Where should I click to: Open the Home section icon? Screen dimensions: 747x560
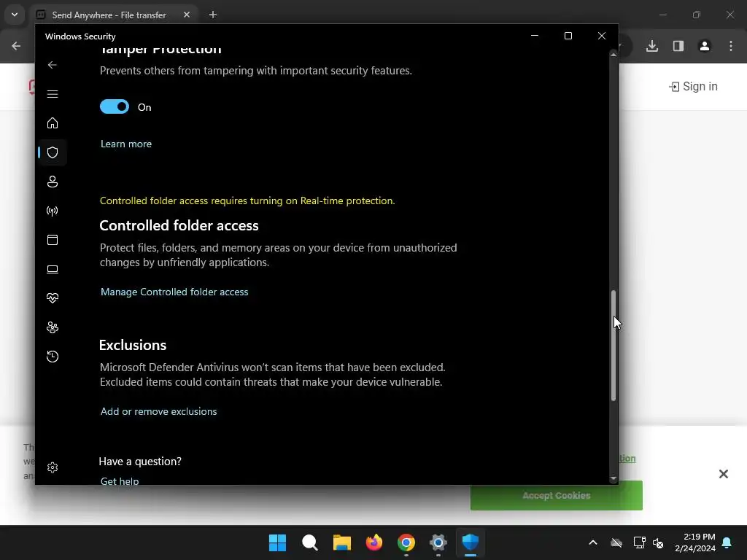coord(53,122)
